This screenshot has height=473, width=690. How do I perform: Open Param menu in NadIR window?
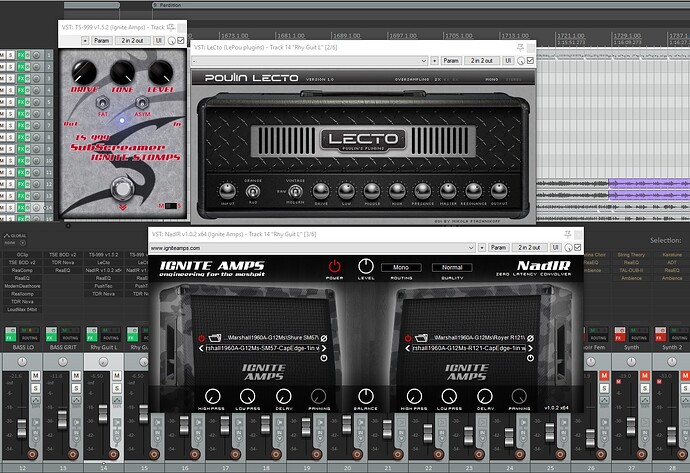tap(498, 248)
